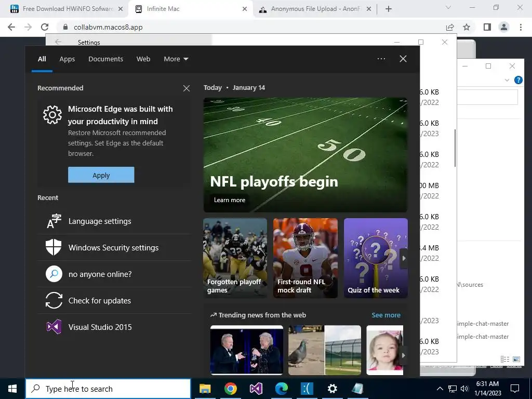
Task: Open the Action Center notifications icon
Action: 515,389
